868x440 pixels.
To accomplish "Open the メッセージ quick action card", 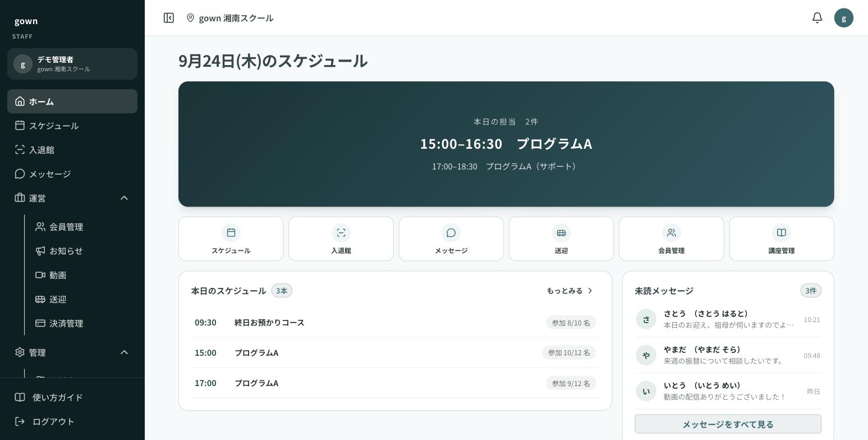I will tap(451, 239).
